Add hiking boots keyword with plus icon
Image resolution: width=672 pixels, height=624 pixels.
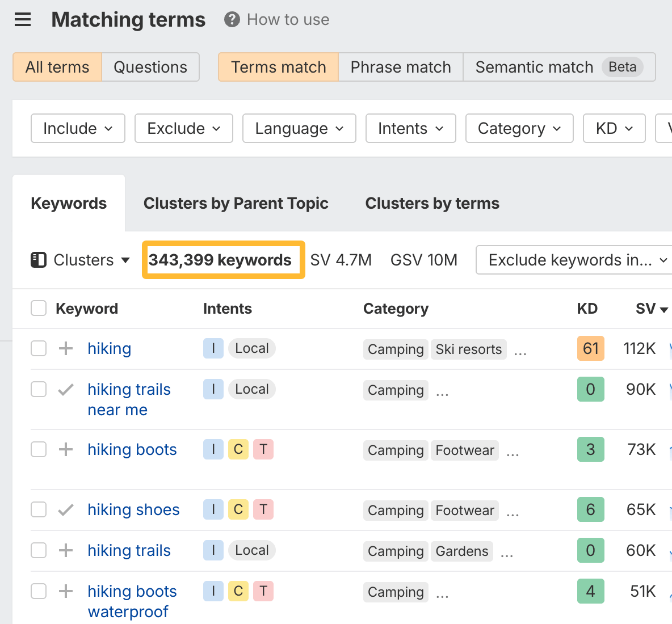pyautogui.click(x=66, y=449)
